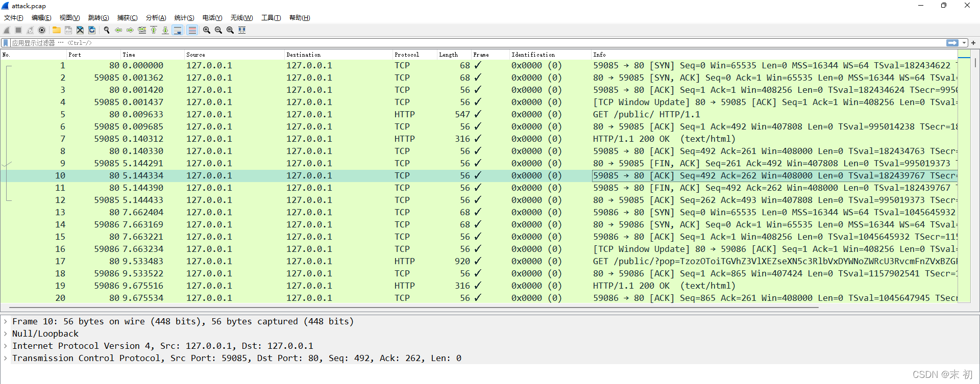Go back to previous packet arrow
This screenshot has width=980, height=384.
point(118,30)
